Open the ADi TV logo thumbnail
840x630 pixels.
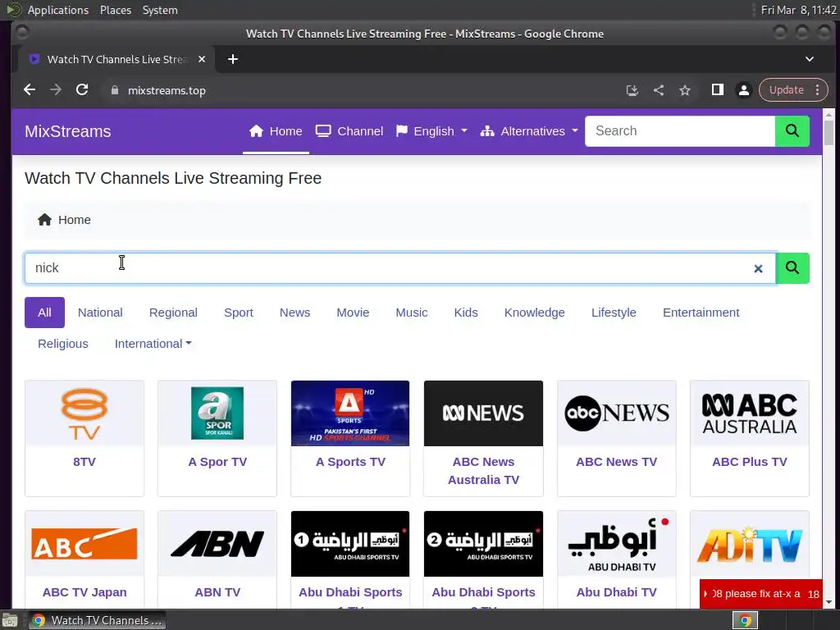[750, 544]
